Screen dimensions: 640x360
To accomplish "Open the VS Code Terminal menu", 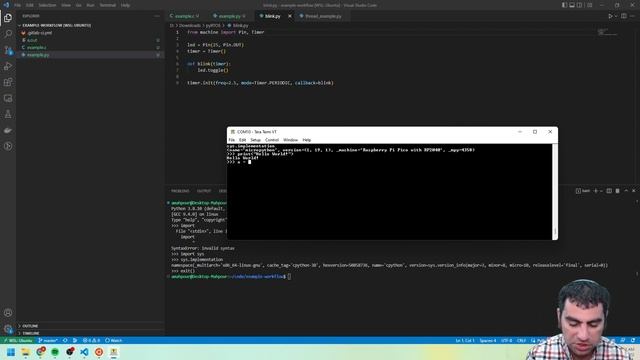I will (108, 5).
